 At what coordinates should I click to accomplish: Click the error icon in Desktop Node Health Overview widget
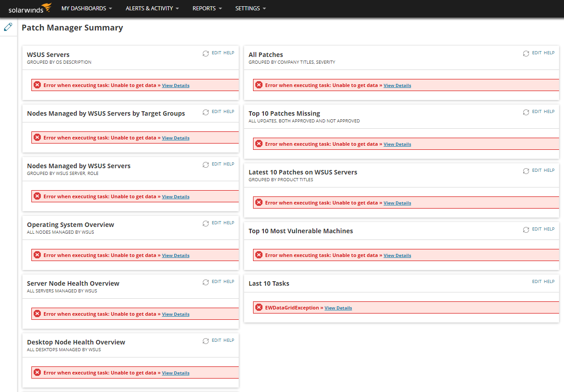coord(37,372)
